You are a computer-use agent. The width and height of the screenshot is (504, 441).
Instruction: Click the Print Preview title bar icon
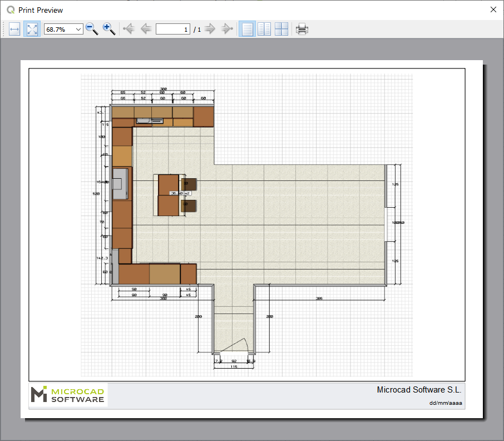click(10, 10)
